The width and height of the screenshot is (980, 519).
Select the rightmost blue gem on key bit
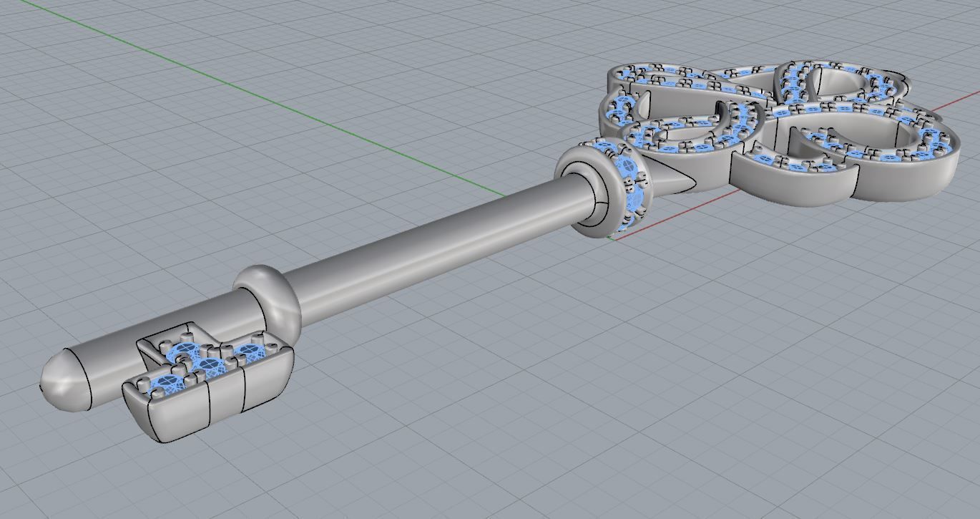[250, 351]
